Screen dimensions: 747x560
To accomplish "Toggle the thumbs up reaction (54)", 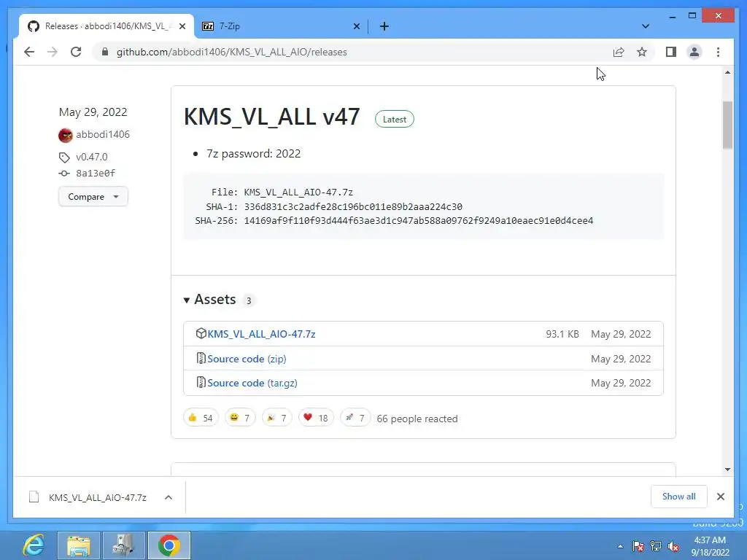I will click(x=201, y=418).
